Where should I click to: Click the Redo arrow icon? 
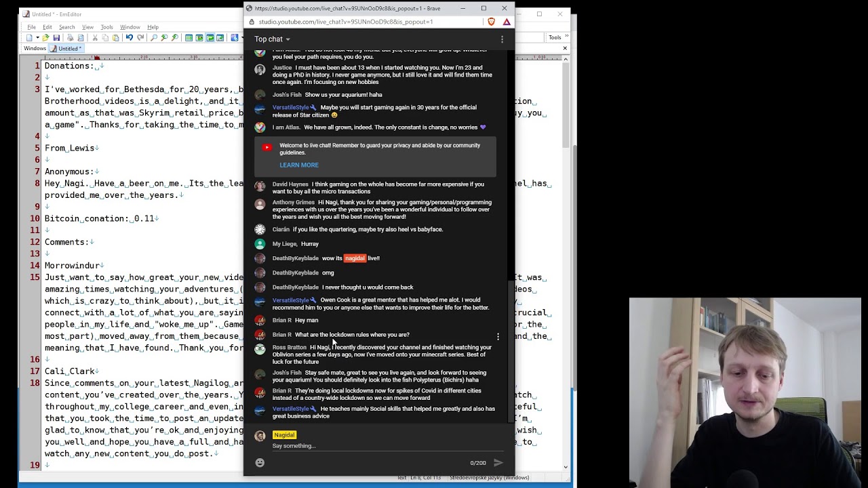[140, 38]
